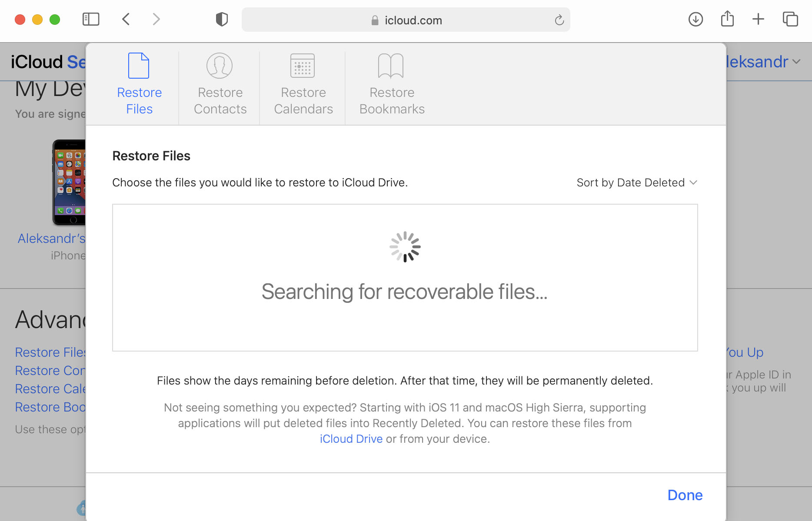Click the 'Files show the days remaining' notice

pos(405,381)
